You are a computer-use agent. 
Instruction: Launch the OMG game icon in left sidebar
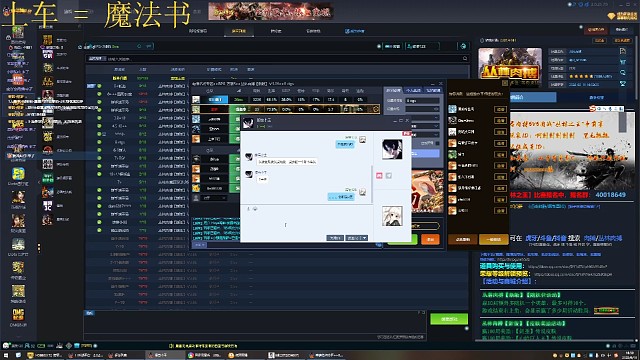(18, 315)
